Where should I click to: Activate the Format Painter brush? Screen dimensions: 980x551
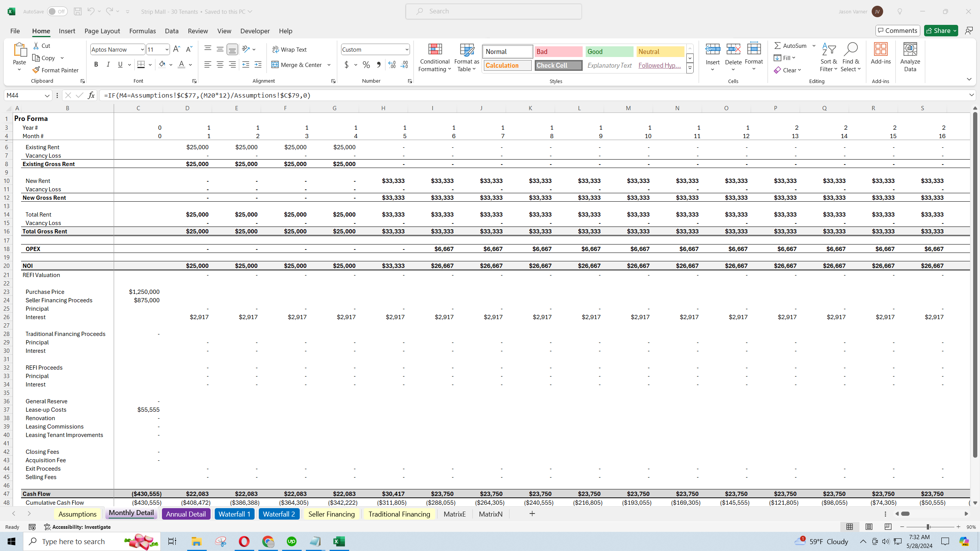click(x=56, y=70)
